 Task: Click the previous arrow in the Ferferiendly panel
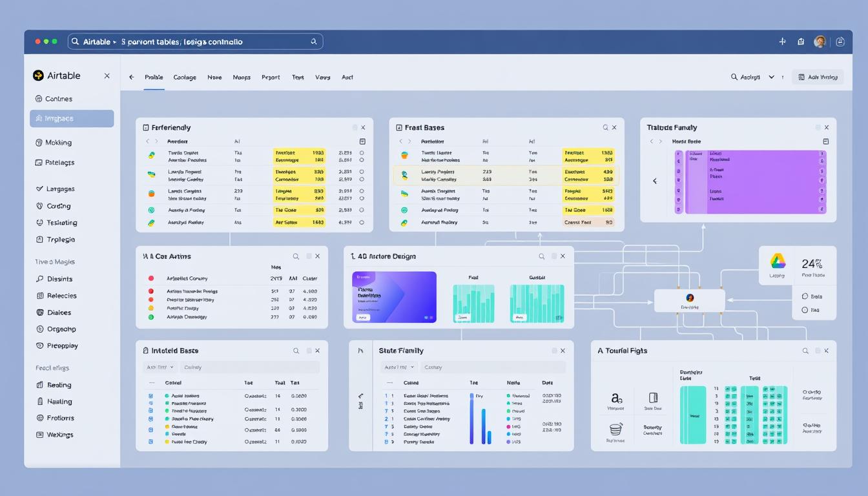click(x=147, y=141)
